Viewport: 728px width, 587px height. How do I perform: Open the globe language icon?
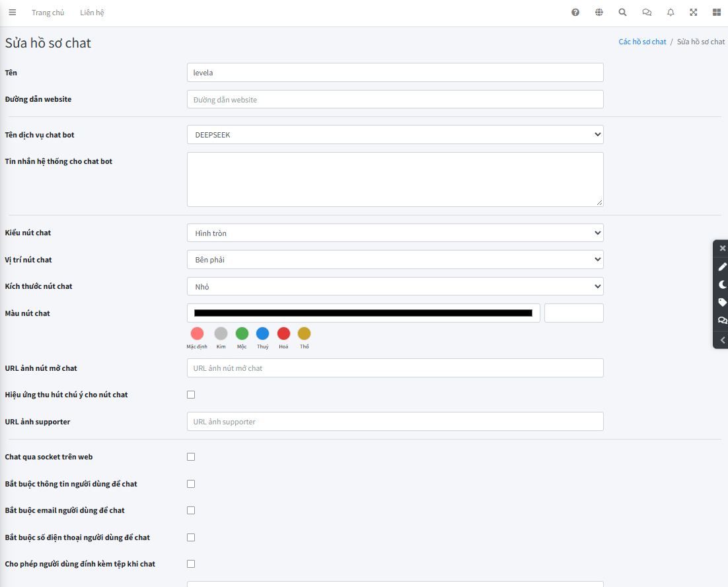click(x=599, y=13)
